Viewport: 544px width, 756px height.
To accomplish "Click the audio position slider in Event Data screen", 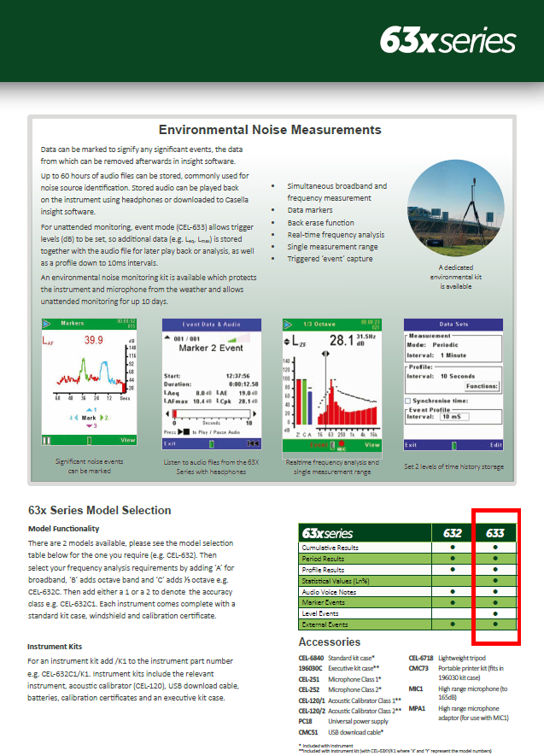I will (211, 413).
